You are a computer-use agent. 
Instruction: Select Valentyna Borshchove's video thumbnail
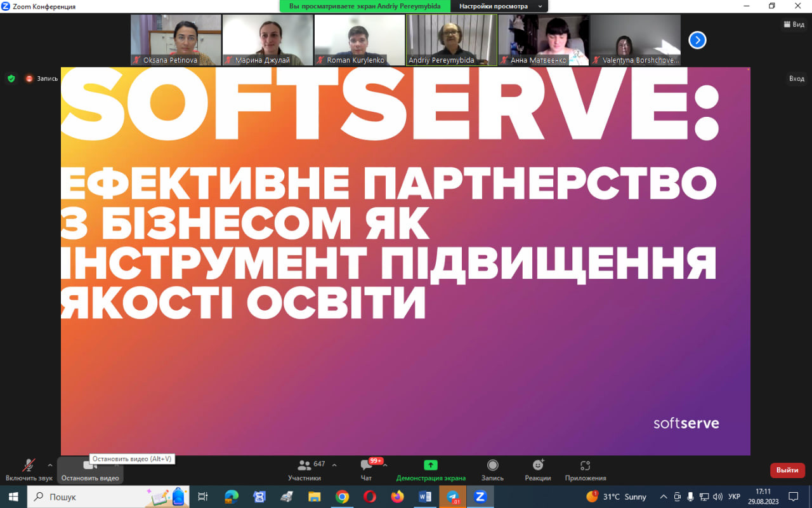point(635,40)
